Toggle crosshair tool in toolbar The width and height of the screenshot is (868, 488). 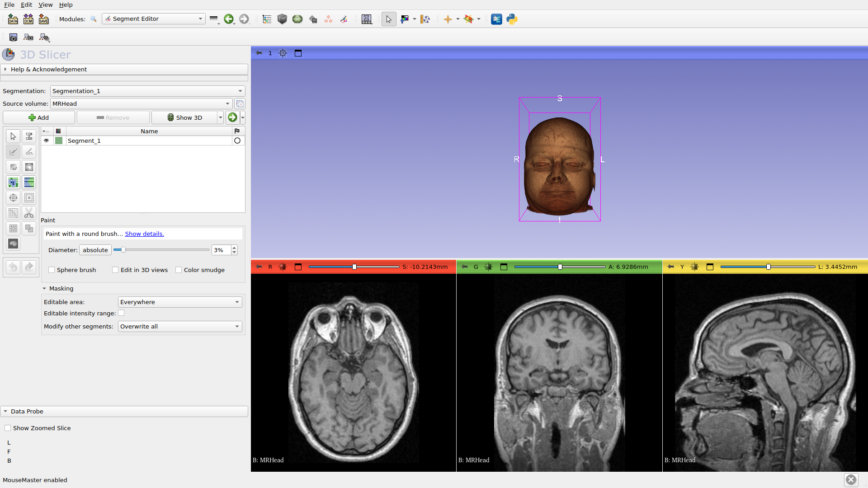[x=448, y=19]
